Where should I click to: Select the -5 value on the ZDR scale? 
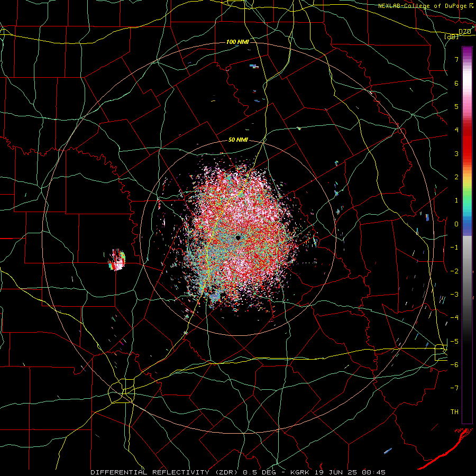click(454, 342)
